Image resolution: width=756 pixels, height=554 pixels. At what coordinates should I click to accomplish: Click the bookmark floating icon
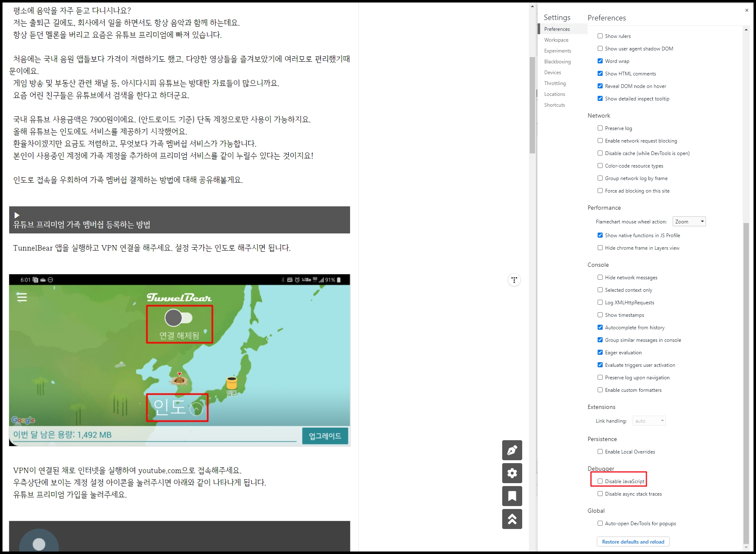(x=512, y=496)
